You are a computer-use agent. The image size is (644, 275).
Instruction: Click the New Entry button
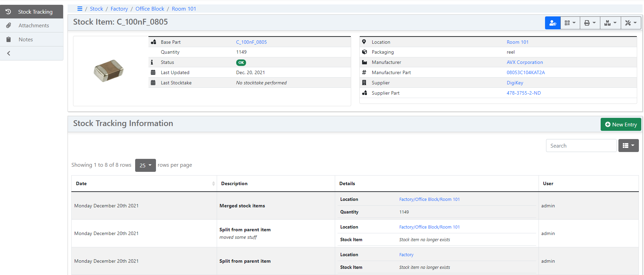click(620, 125)
